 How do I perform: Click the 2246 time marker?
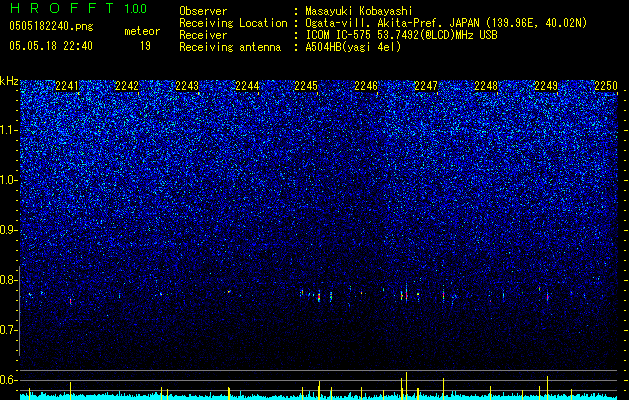366,86
